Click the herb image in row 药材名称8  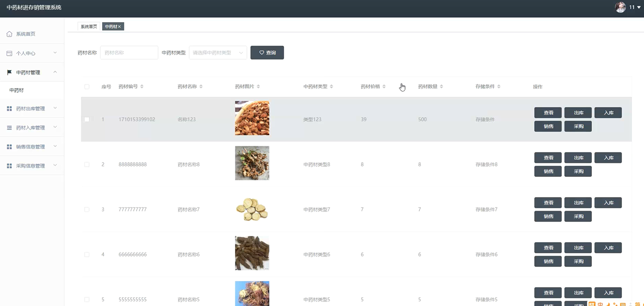[252, 163]
